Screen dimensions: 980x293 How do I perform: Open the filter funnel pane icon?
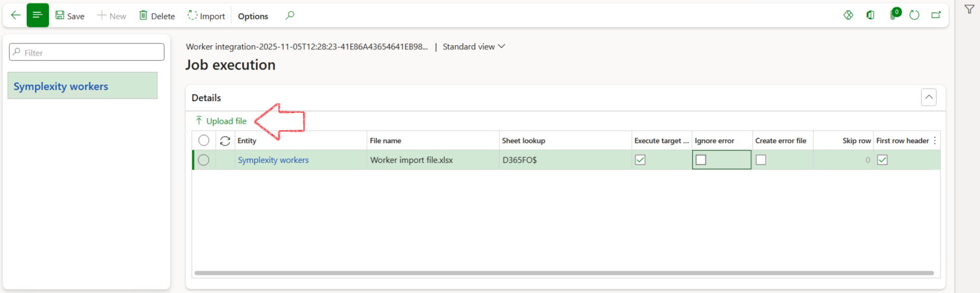pyautogui.click(x=969, y=10)
